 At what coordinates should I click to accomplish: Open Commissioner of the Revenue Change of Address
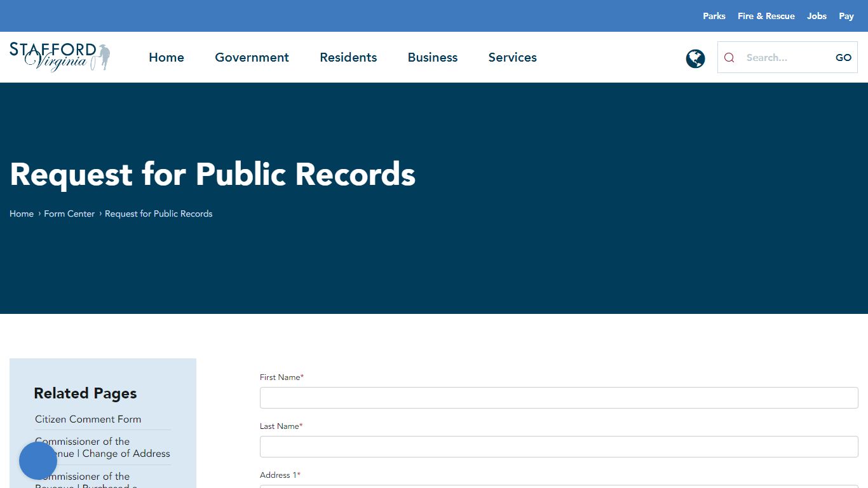pyautogui.click(x=103, y=447)
